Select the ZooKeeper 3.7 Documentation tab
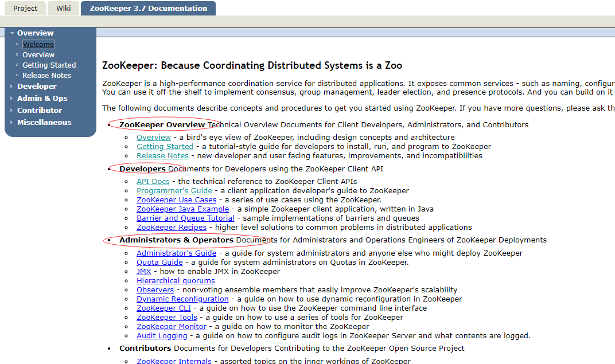615x364 pixels. point(148,8)
